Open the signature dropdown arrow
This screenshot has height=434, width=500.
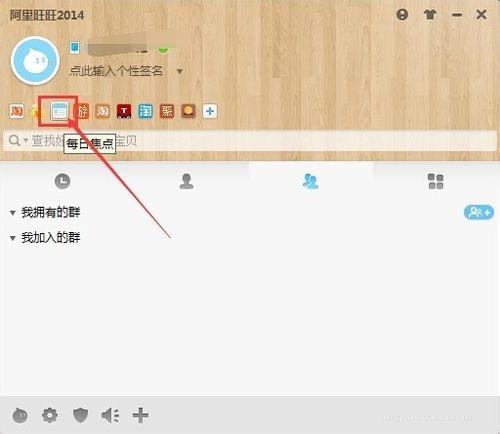180,71
